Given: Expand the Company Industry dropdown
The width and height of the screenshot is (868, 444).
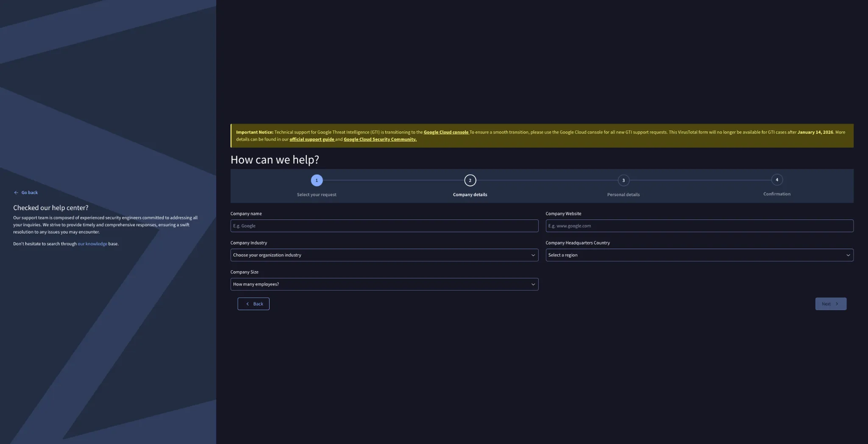Looking at the screenshot, I should point(384,255).
